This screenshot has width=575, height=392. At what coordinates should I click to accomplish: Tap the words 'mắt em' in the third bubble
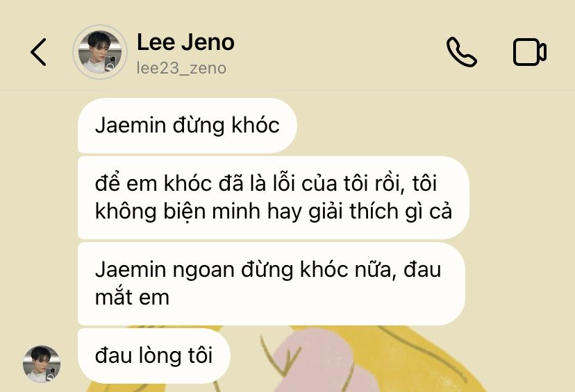click(x=132, y=298)
